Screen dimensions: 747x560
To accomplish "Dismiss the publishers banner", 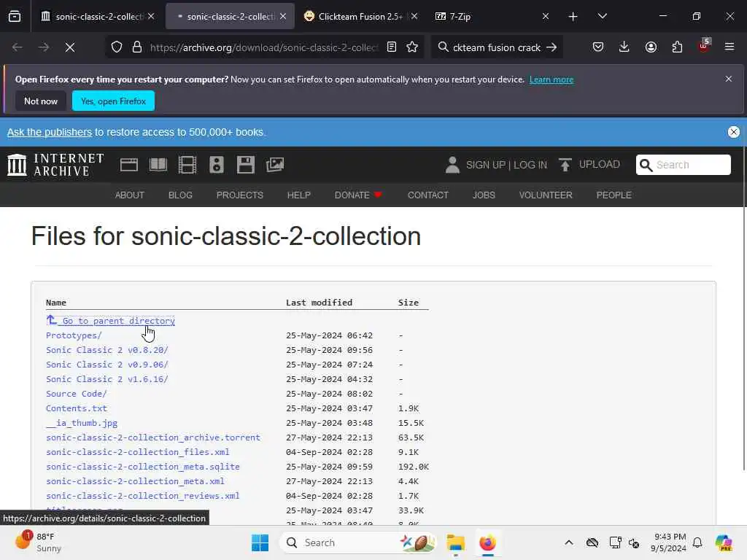I will pyautogui.click(x=734, y=132).
